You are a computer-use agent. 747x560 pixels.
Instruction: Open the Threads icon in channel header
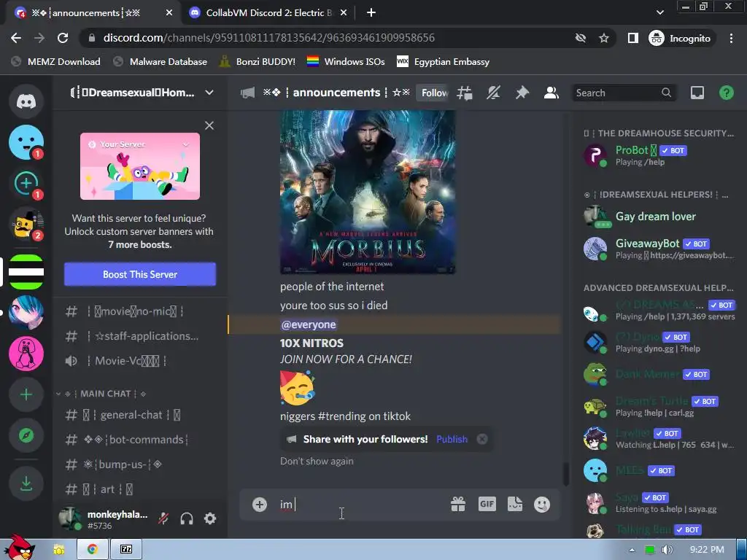coord(465,93)
